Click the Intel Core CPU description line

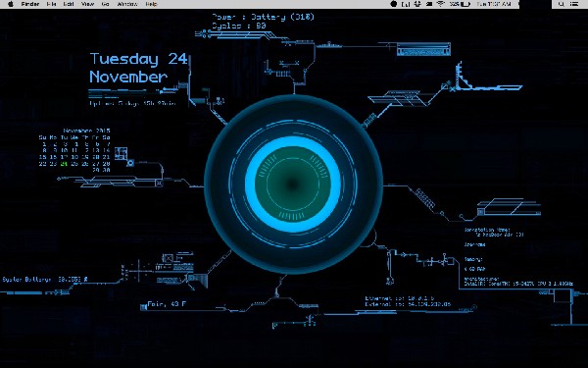click(518, 284)
